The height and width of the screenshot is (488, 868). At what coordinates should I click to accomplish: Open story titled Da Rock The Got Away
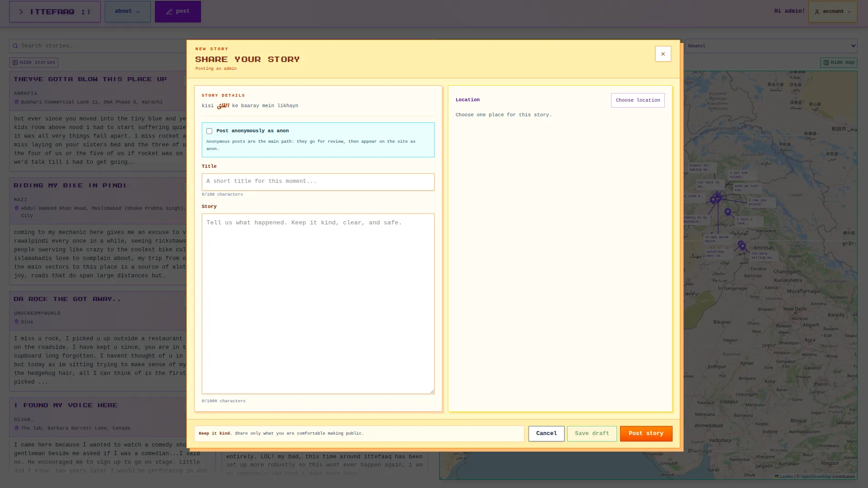(67, 299)
